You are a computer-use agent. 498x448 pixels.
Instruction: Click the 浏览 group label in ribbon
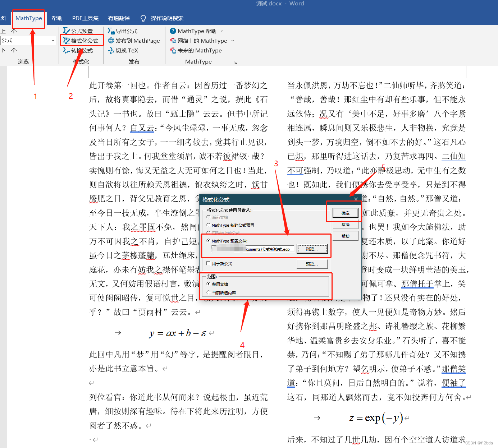pyautogui.click(x=23, y=62)
